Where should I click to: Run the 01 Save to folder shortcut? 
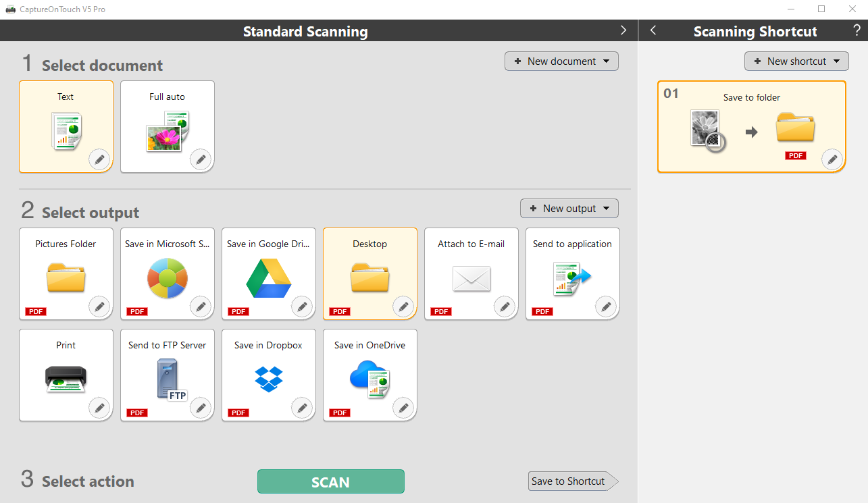point(752,127)
